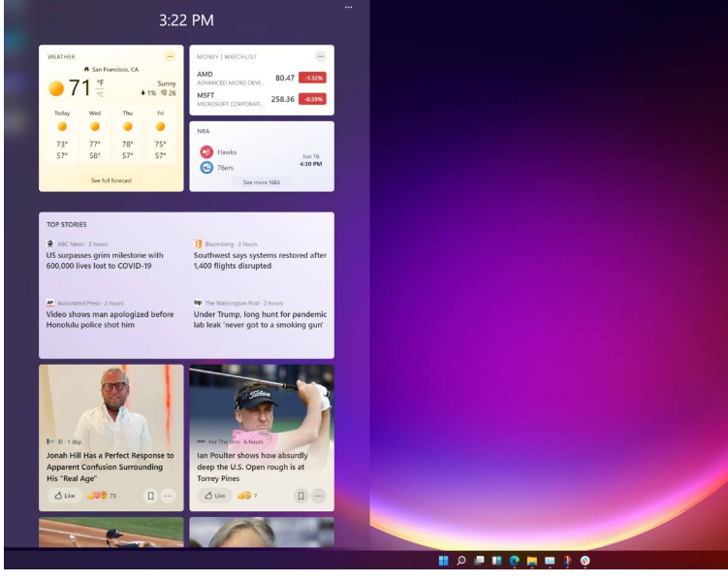Switch weather units to Celsius

pos(100,94)
